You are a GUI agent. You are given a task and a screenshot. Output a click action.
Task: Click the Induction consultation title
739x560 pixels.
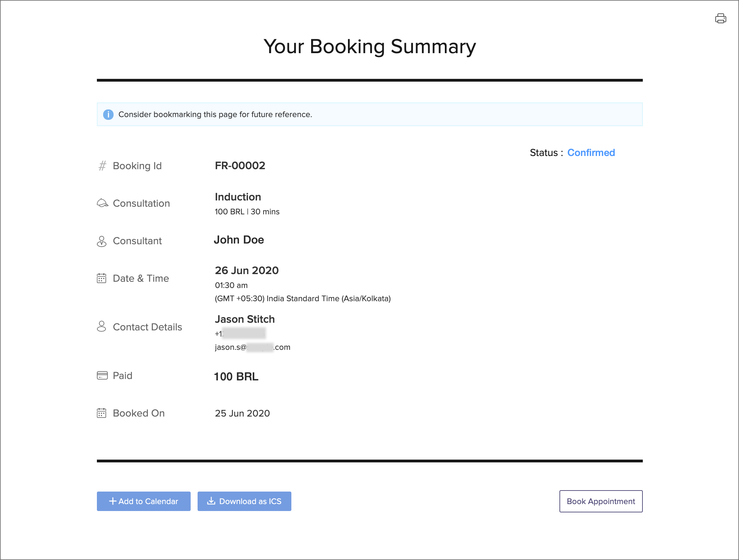pos(238,197)
